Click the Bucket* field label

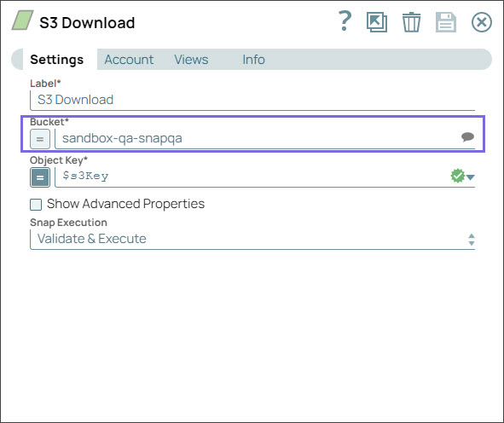[x=49, y=122]
